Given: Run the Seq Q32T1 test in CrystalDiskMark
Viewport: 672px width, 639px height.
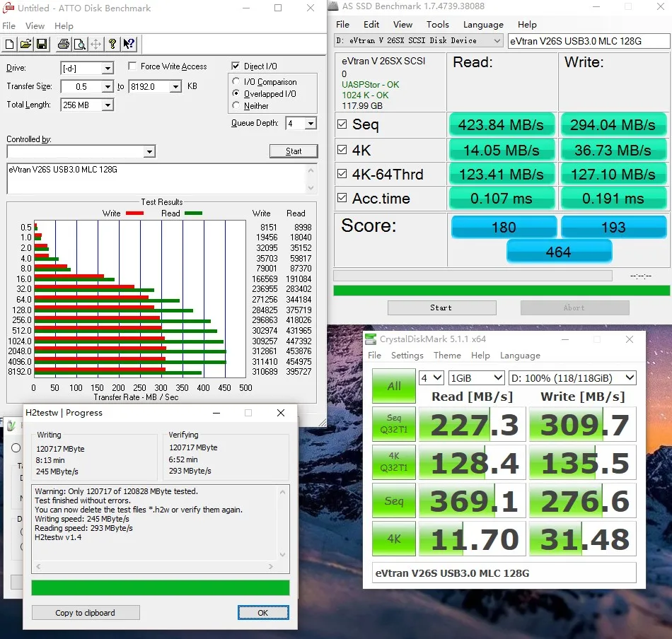Looking at the screenshot, I should (x=394, y=423).
